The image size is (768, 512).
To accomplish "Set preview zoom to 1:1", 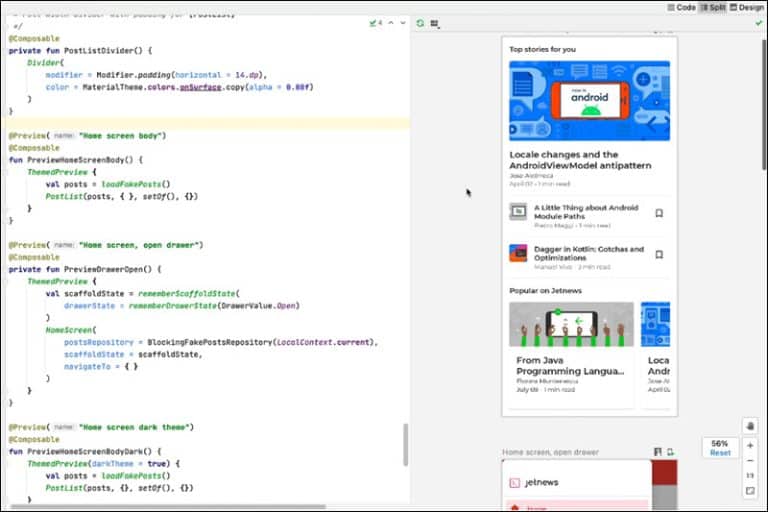I will tap(750, 475).
